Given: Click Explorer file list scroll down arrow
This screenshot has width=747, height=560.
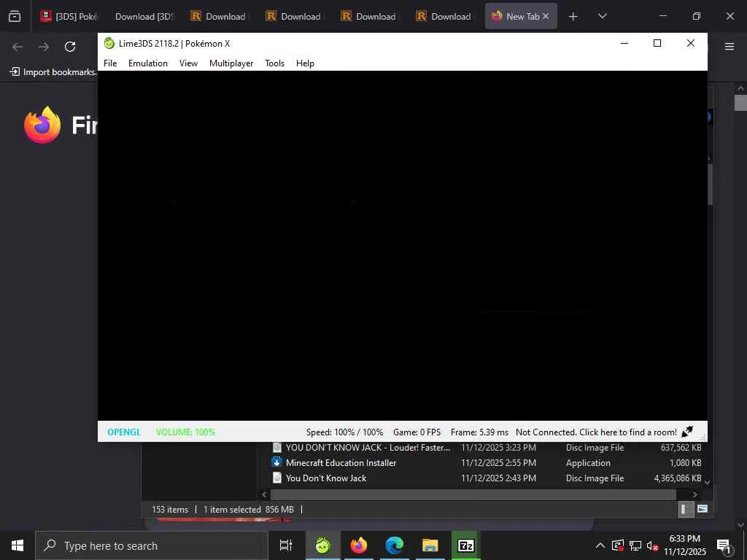Looking at the screenshot, I should pyautogui.click(x=708, y=483).
